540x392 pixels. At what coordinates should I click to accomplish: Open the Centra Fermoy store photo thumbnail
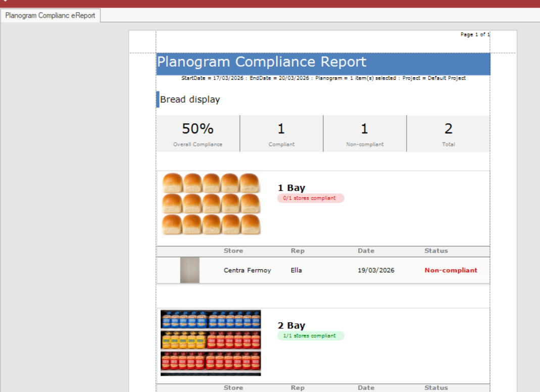tap(190, 270)
